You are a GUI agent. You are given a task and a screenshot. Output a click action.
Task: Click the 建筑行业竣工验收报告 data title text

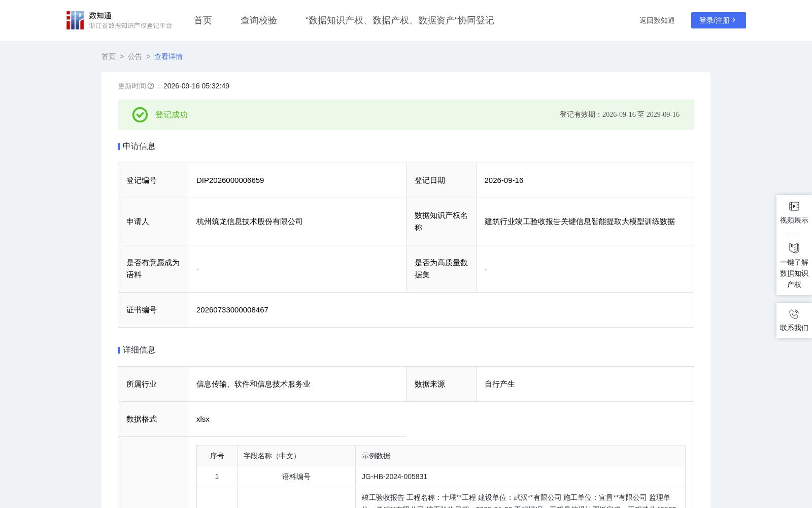click(x=580, y=221)
